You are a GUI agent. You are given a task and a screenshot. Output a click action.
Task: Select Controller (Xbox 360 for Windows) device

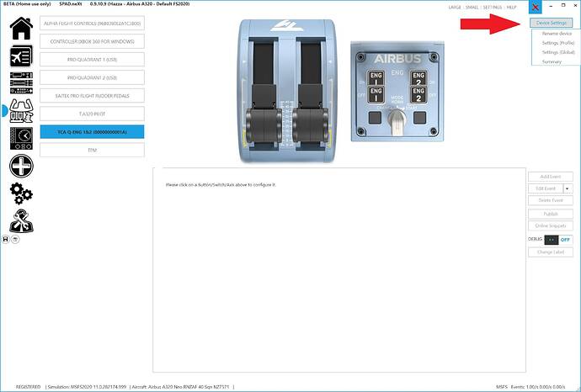coord(92,41)
